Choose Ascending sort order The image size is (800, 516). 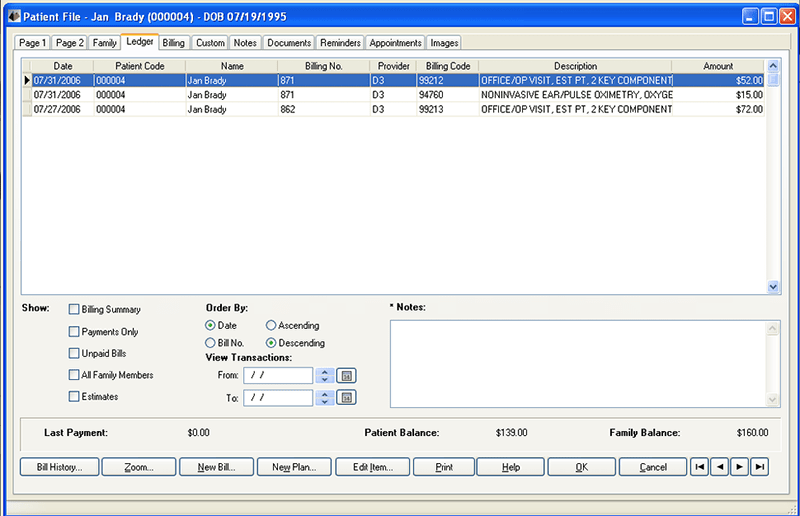pyautogui.click(x=271, y=326)
